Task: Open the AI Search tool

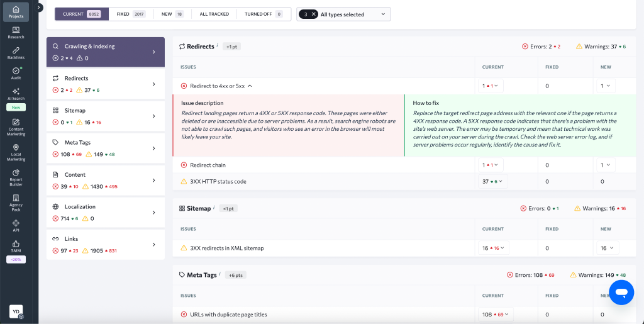Action: 16,94
